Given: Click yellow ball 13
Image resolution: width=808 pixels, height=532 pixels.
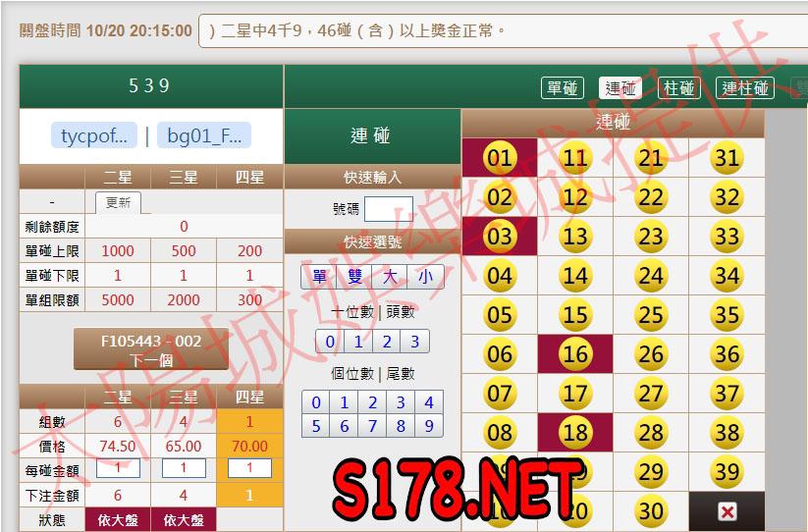Looking at the screenshot, I should (575, 237).
